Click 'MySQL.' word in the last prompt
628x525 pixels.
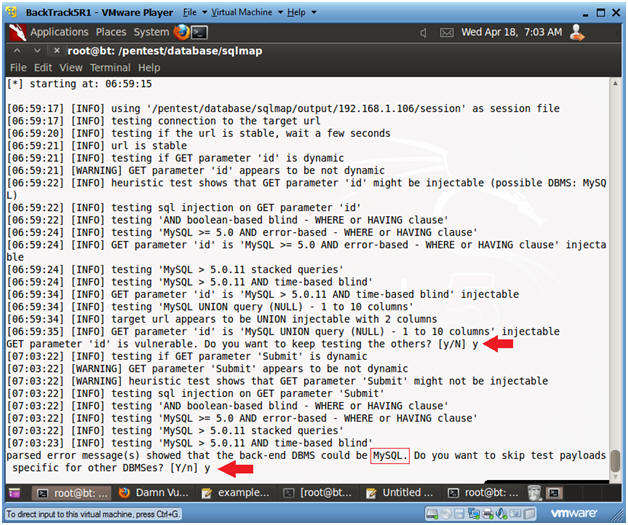390,456
